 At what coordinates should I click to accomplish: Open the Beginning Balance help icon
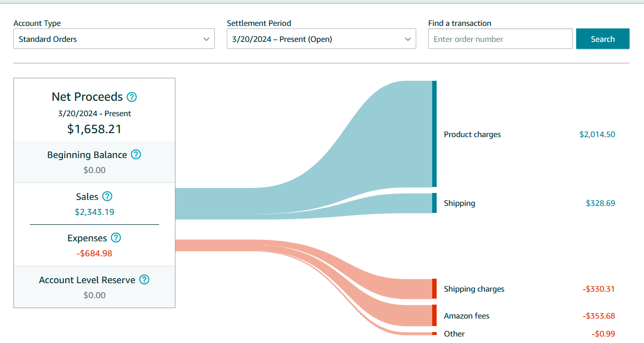(136, 155)
